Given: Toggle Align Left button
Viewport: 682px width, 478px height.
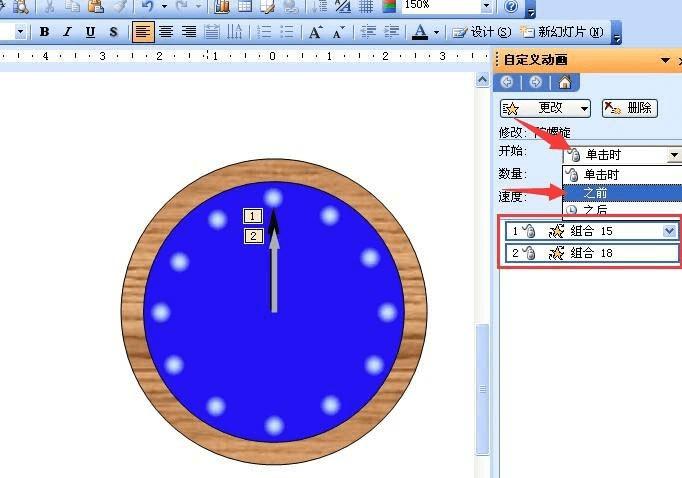Looking at the screenshot, I should [x=143, y=32].
